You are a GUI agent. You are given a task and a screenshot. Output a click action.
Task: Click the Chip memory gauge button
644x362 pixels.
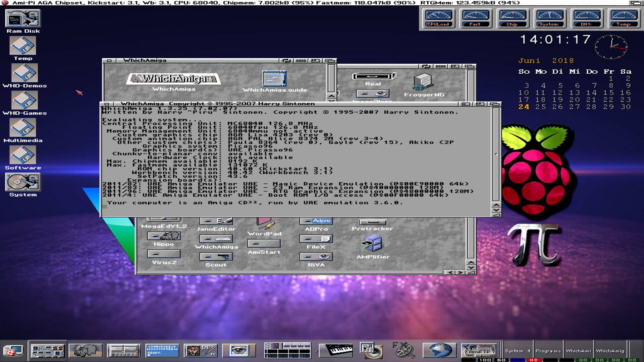[512, 18]
